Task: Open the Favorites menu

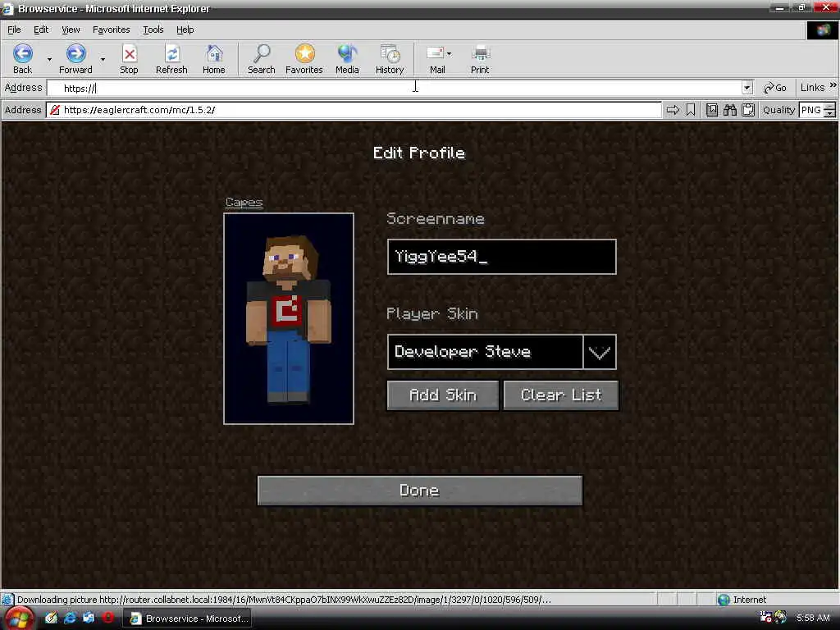Action: point(111,30)
